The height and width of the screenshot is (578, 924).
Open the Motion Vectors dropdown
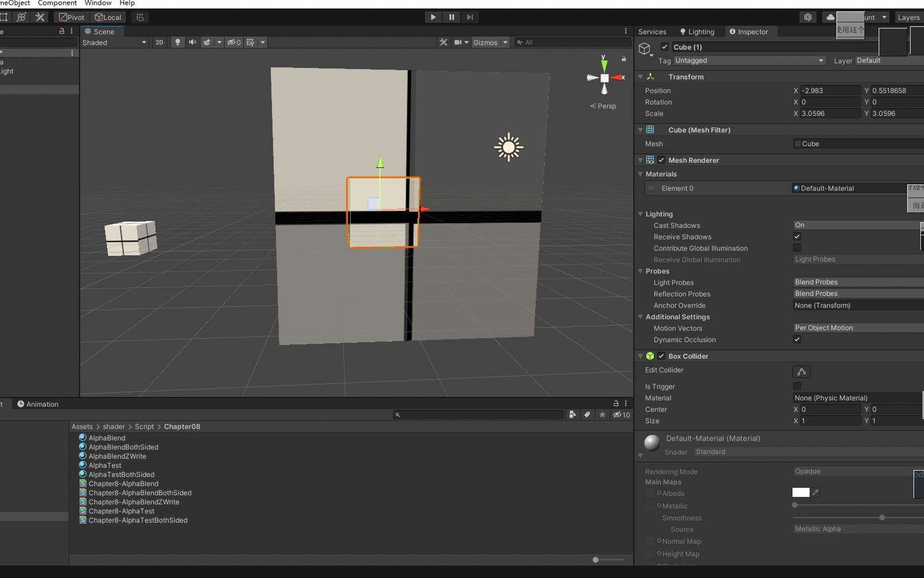click(858, 328)
